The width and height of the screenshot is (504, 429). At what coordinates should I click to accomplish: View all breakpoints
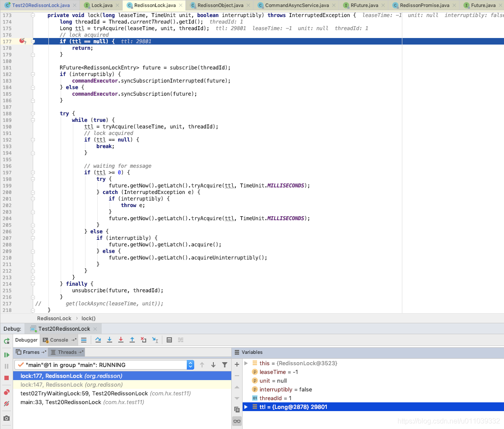pyautogui.click(x=7, y=392)
